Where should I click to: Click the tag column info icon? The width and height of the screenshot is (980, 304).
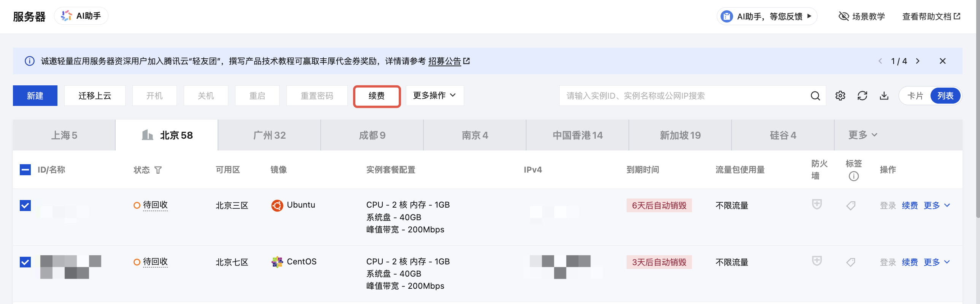click(x=853, y=176)
